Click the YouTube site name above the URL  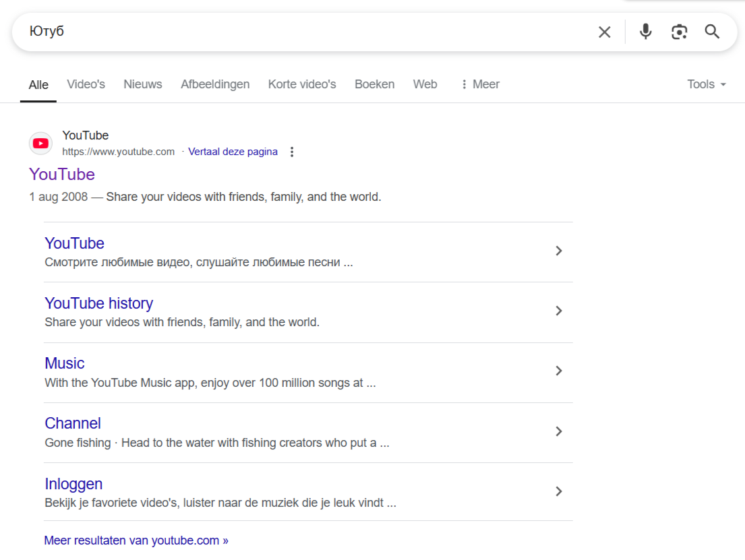point(86,135)
